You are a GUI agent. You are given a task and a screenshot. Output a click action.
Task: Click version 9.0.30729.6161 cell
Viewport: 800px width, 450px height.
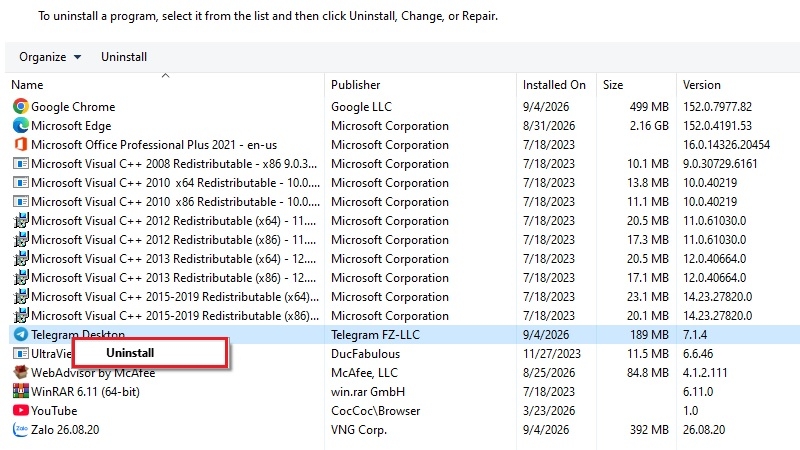point(720,164)
